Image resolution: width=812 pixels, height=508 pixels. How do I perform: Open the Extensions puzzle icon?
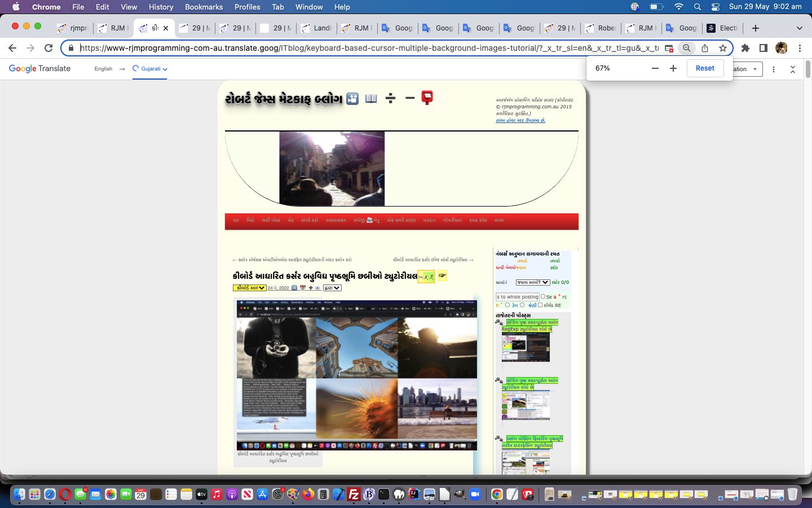pyautogui.click(x=745, y=48)
